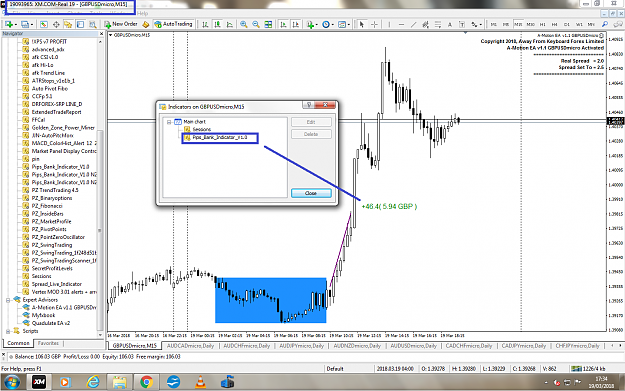Toggle the Terminal window toolbar icon
The width and height of the screenshot is (625, 391).
point(81,24)
